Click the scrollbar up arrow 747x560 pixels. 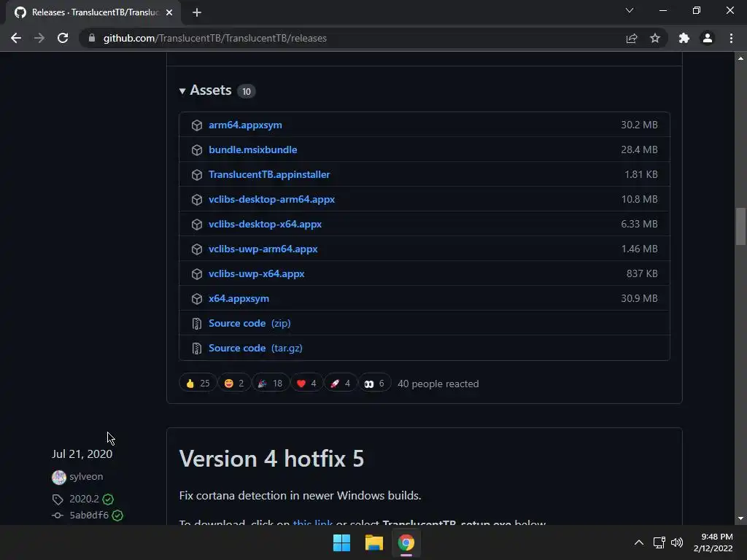pos(740,58)
